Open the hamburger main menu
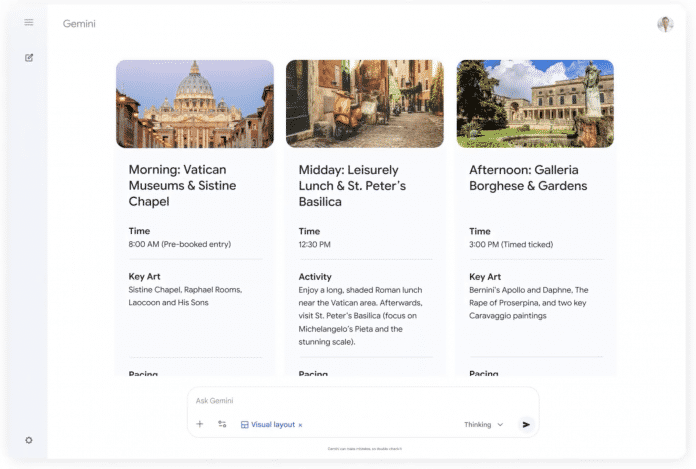696x469 pixels. (29, 22)
